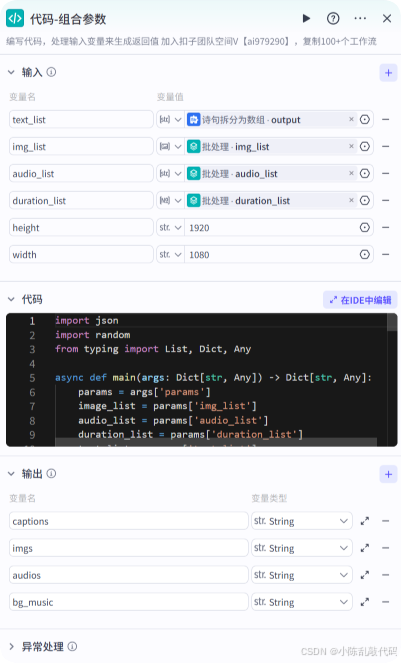This screenshot has width=401, height=663.
Task: Collapse the 代码 section
Action: point(11,300)
